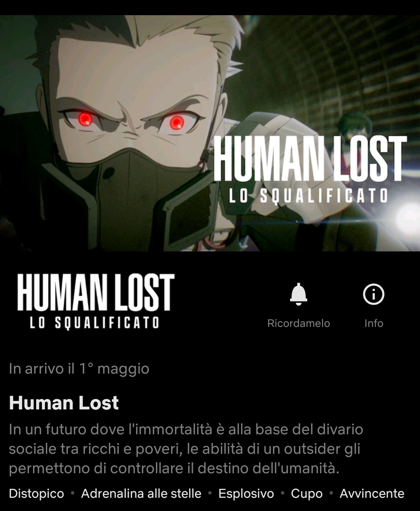Image resolution: width=420 pixels, height=511 pixels.
Task: Click the Human Lost bold title text
Action: (x=64, y=403)
